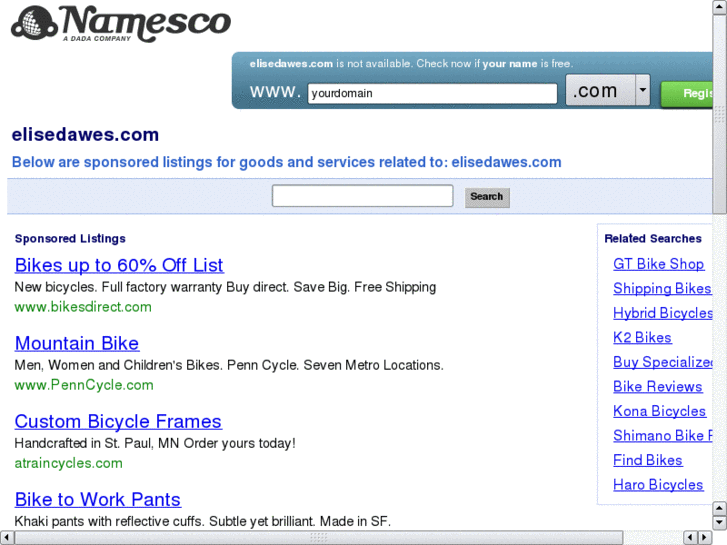
Task: Open the Shimano Bike related search
Action: tap(663, 436)
